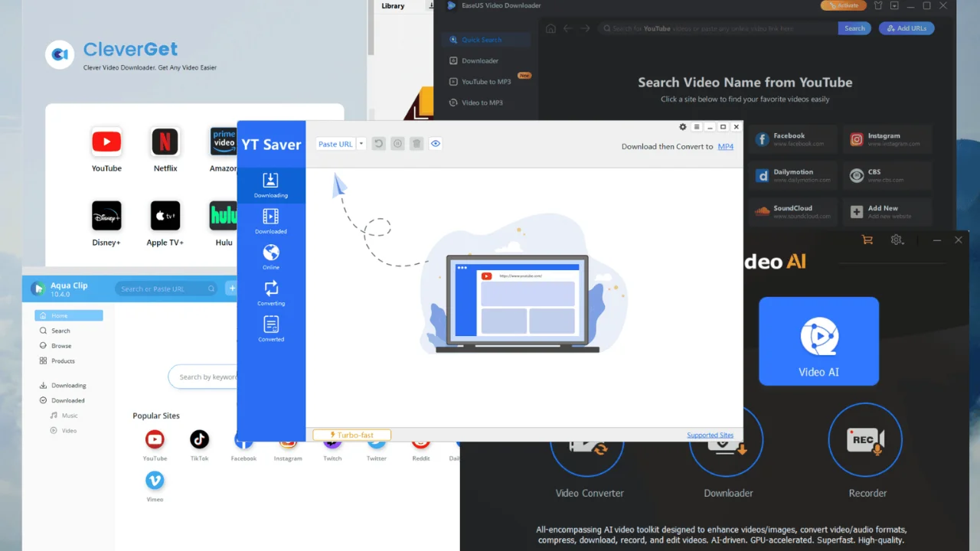Open the Online tab in YT Saver

[x=271, y=257]
